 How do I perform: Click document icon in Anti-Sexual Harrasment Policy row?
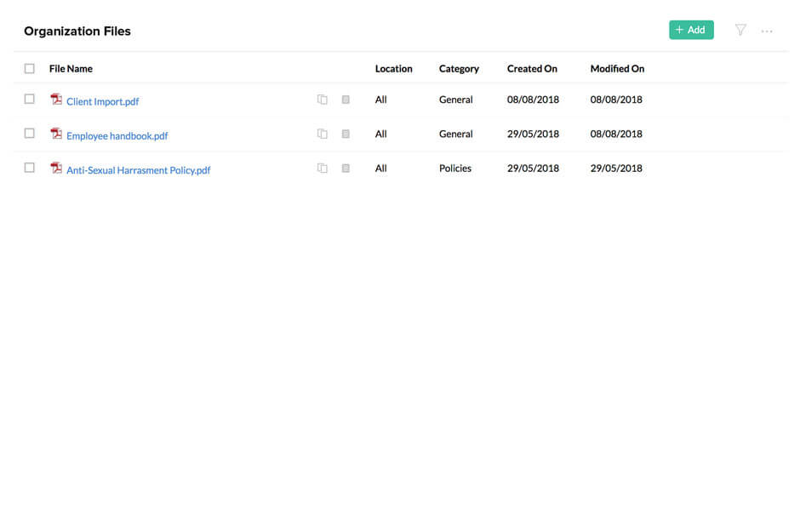[346, 168]
